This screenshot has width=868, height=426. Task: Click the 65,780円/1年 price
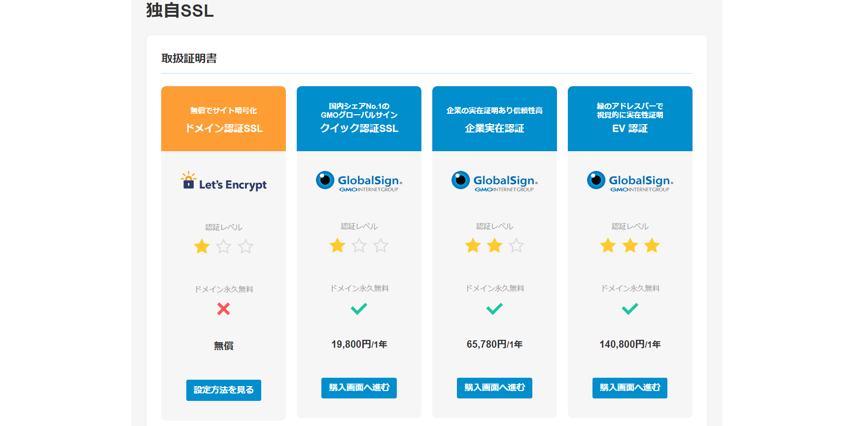click(x=494, y=344)
